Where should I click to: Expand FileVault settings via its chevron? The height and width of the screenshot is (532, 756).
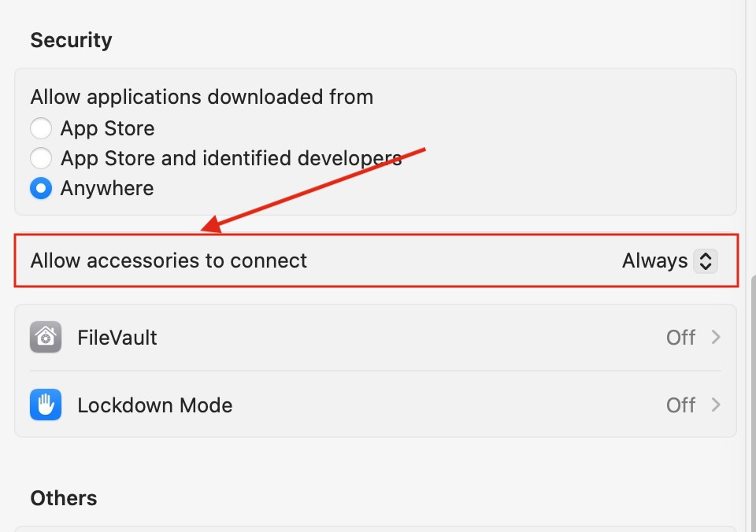tap(716, 338)
